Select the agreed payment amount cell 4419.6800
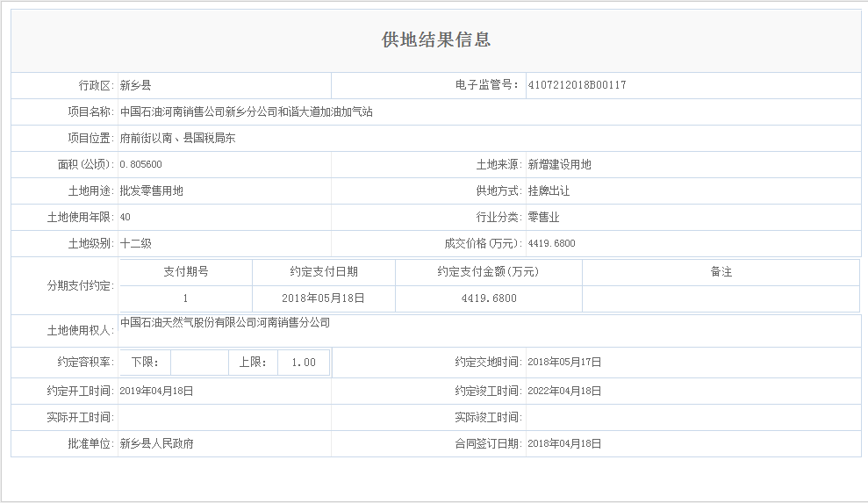This screenshot has width=868, height=503. (489, 298)
